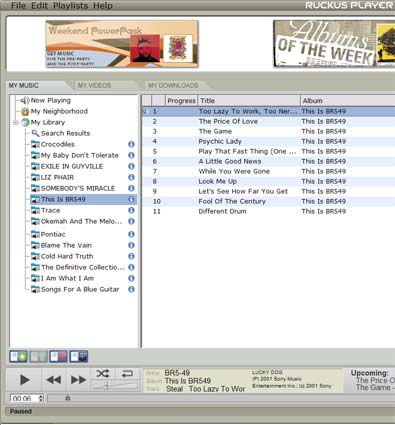Show info for LIZ PHAIR album
395x425 pixels.
131,177
